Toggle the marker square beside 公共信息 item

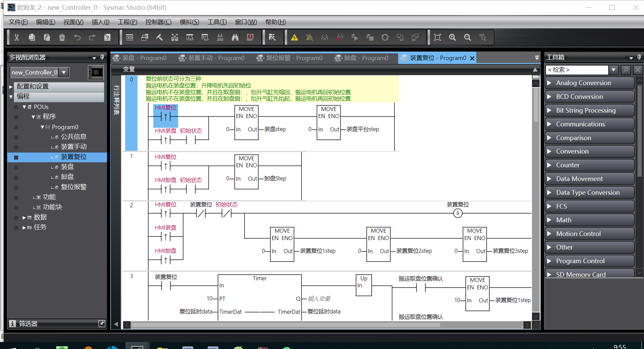pos(16,137)
